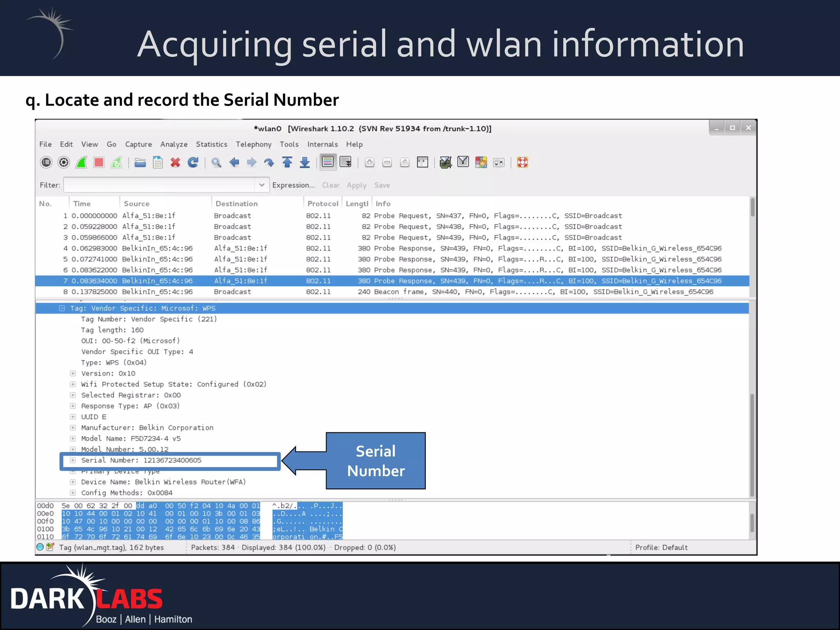Expand the Version: 0x10 field
840x630 pixels.
[73, 374]
